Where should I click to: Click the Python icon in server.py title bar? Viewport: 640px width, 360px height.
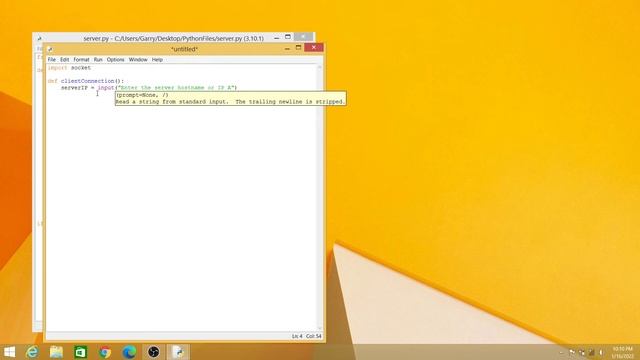[40, 38]
